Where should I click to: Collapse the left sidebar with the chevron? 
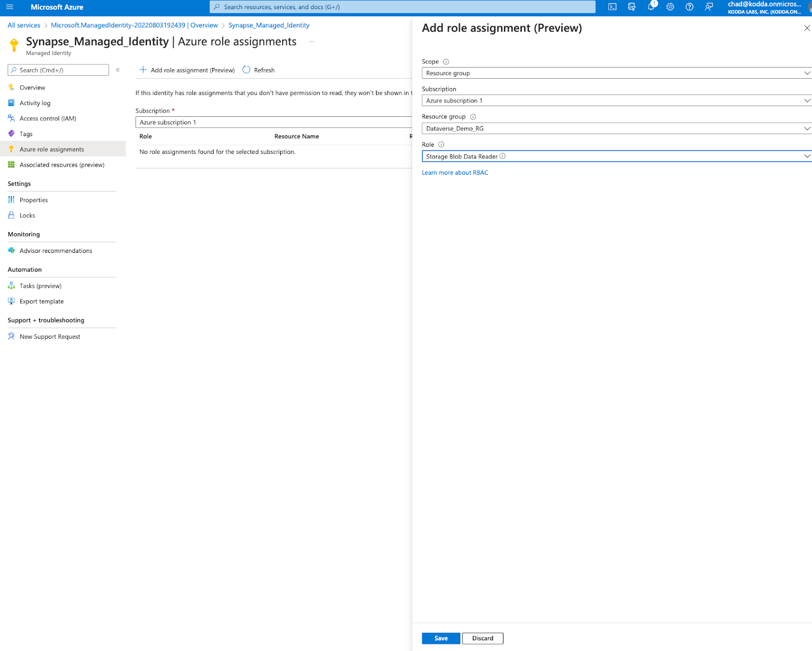(118, 70)
